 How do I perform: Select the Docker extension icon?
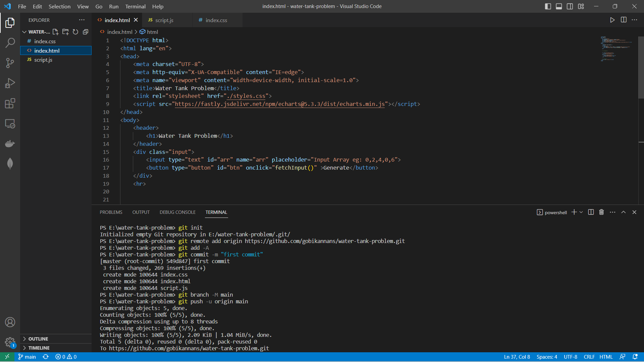(10, 143)
